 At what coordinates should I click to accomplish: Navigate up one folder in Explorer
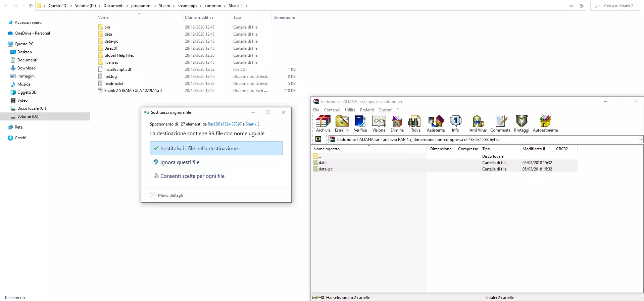(31, 6)
